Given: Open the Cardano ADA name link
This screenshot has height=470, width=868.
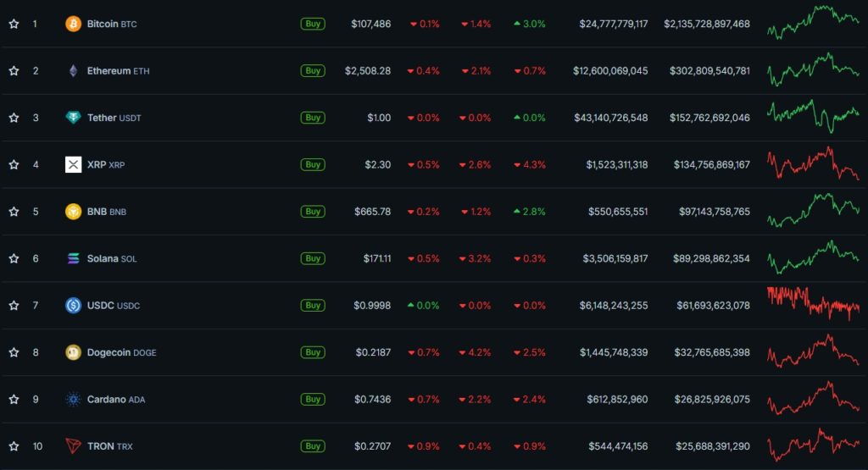Looking at the screenshot, I should click(115, 399).
